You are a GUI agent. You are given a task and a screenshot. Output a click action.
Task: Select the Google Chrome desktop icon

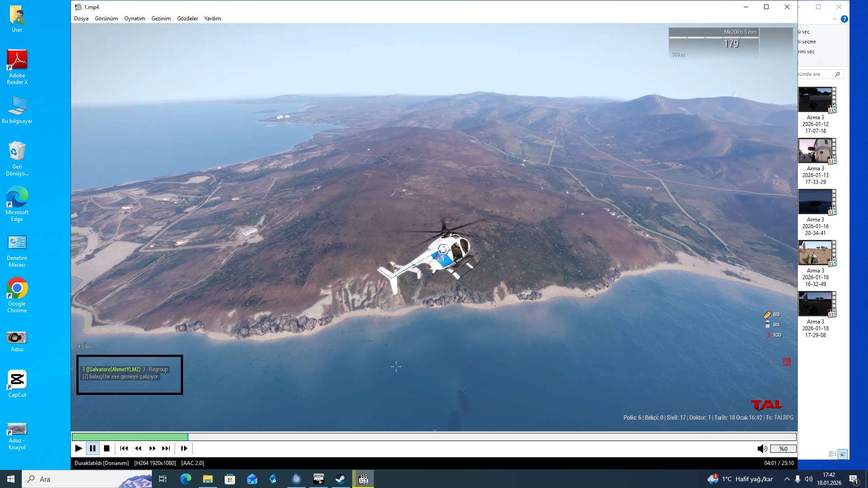17,295
